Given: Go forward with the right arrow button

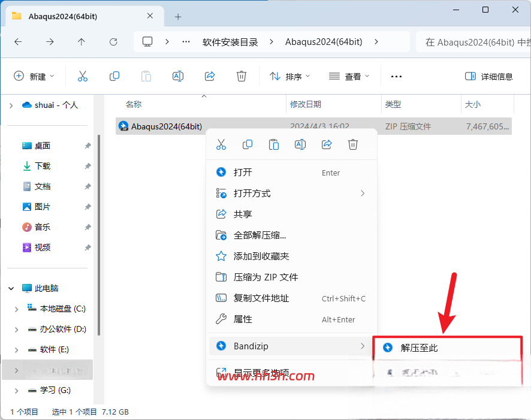Looking at the screenshot, I should [x=50, y=41].
